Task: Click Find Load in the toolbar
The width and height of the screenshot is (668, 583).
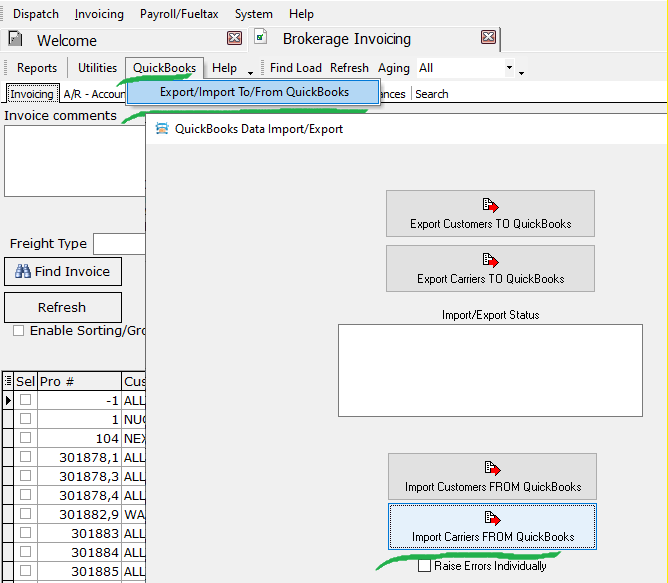Action: click(x=296, y=68)
